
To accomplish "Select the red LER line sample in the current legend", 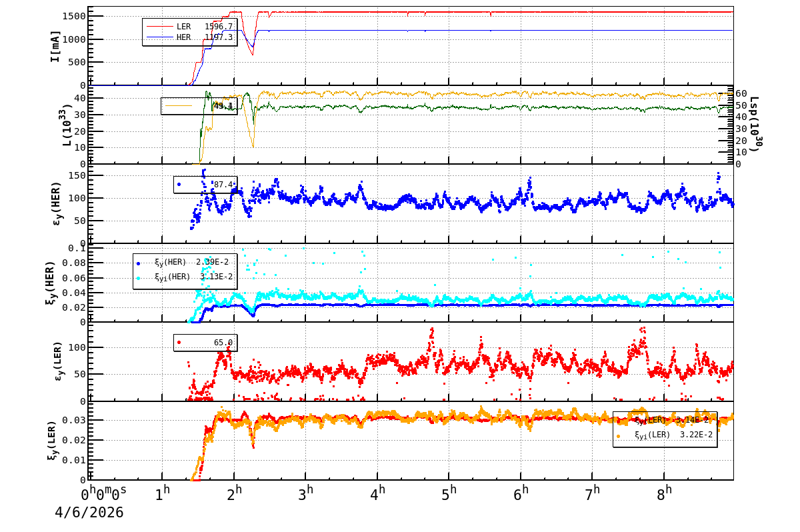I will click(x=159, y=27).
